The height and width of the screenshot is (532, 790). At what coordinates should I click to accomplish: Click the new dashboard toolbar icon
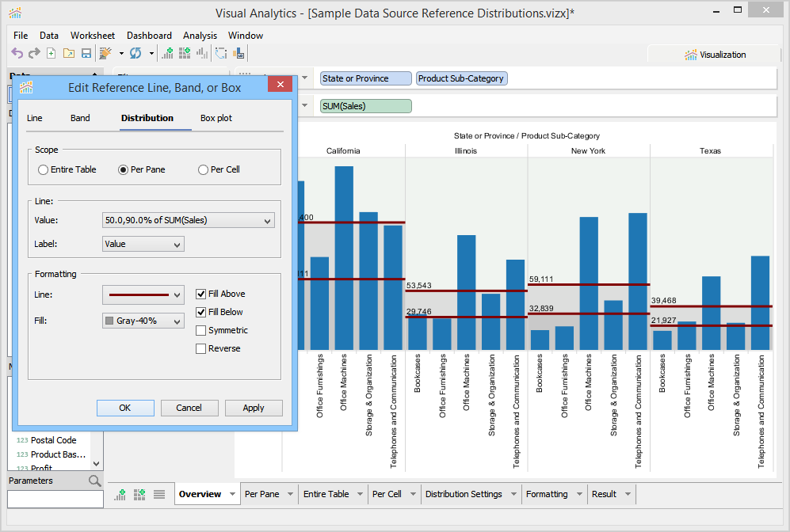click(184, 53)
